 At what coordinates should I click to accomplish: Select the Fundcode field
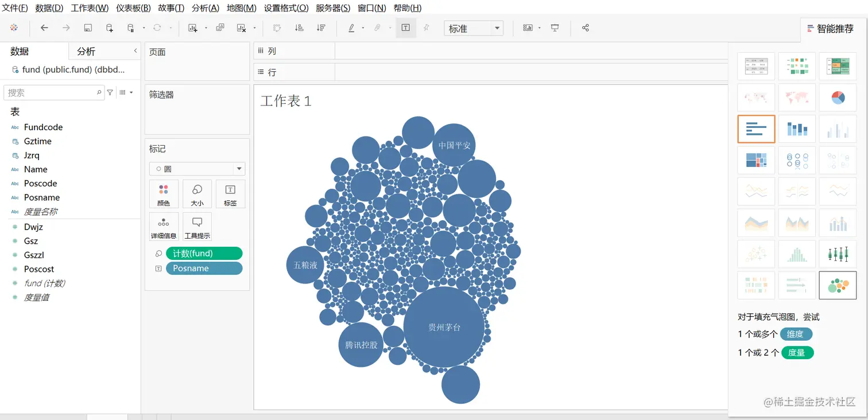(43, 127)
